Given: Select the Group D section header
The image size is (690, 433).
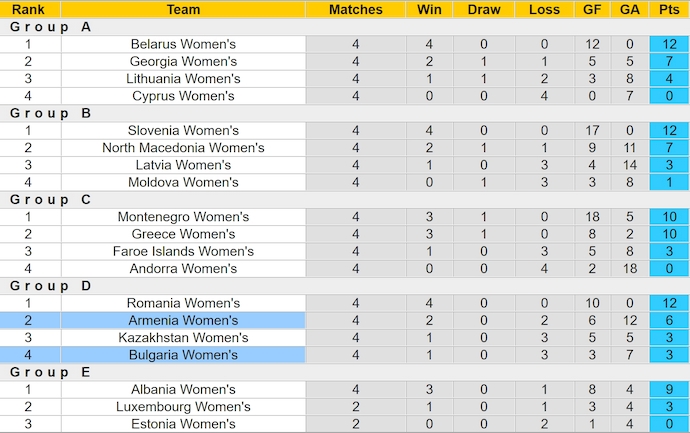Looking at the screenshot, I should pos(50,286).
